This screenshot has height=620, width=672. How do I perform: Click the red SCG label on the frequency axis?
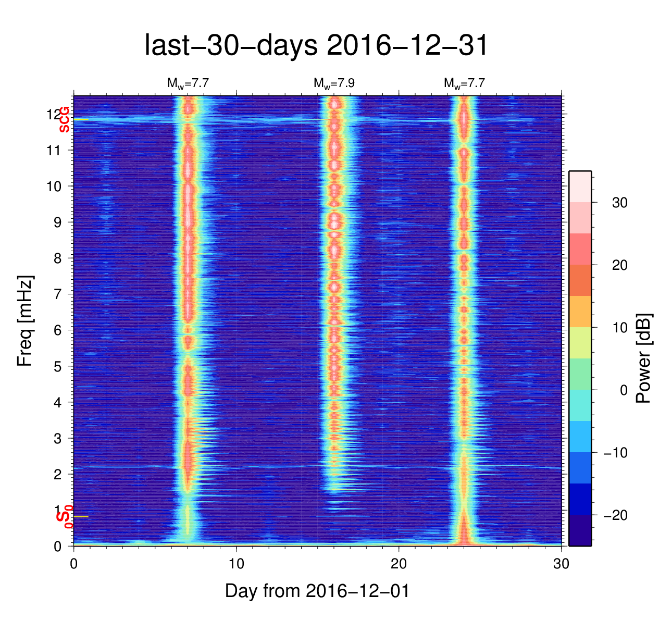[64, 119]
